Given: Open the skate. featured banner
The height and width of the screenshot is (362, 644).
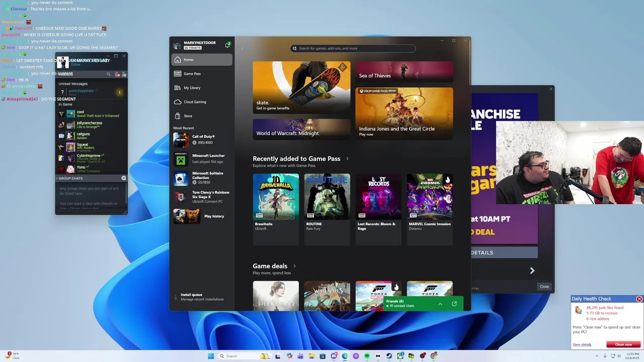Looking at the screenshot, I should 301,87.
